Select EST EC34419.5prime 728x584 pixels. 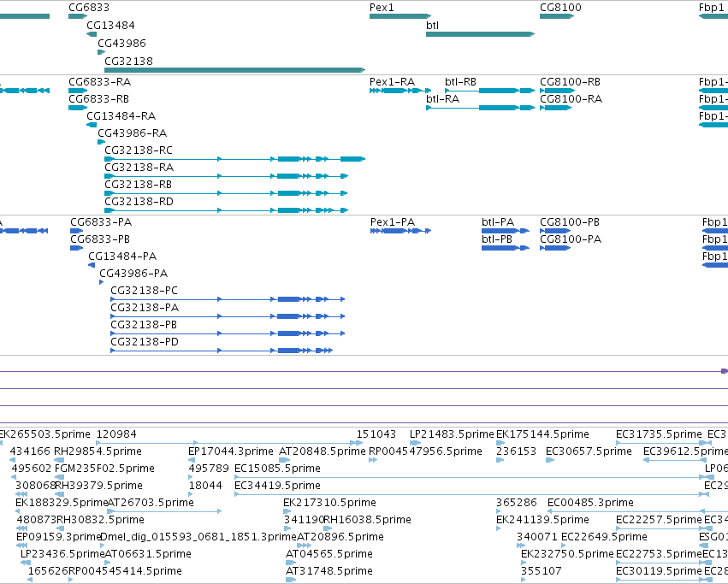[278, 486]
